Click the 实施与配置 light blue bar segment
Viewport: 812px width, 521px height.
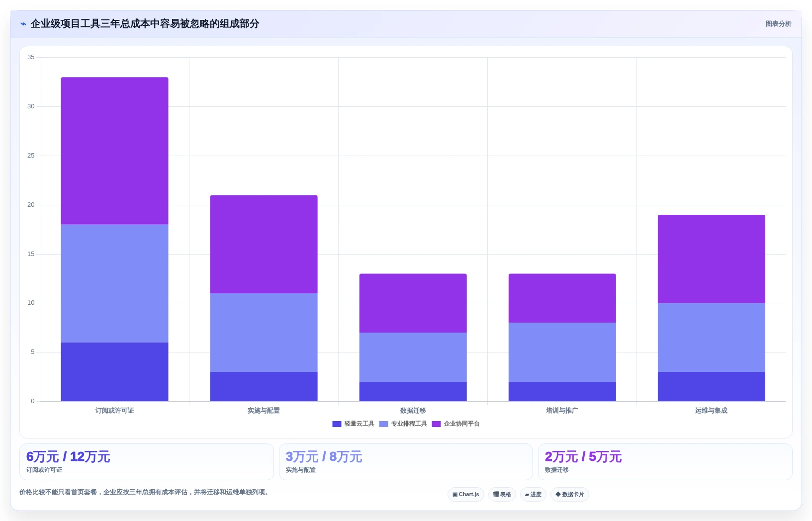coord(264,333)
